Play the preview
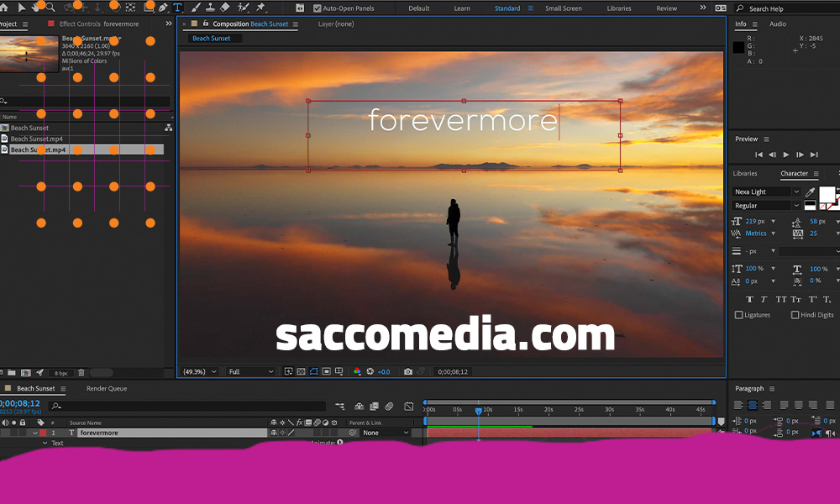The image size is (840, 504). point(786,155)
